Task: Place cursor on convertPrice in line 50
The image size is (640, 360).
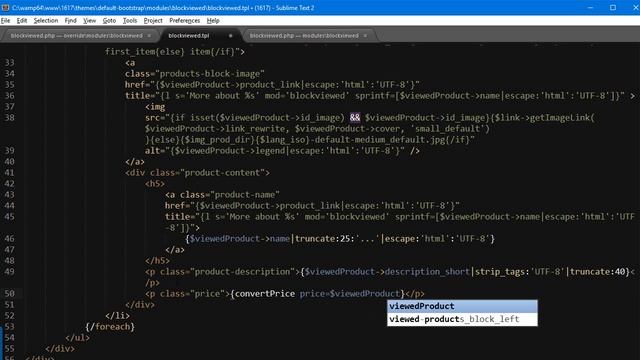Action: click(x=265, y=293)
